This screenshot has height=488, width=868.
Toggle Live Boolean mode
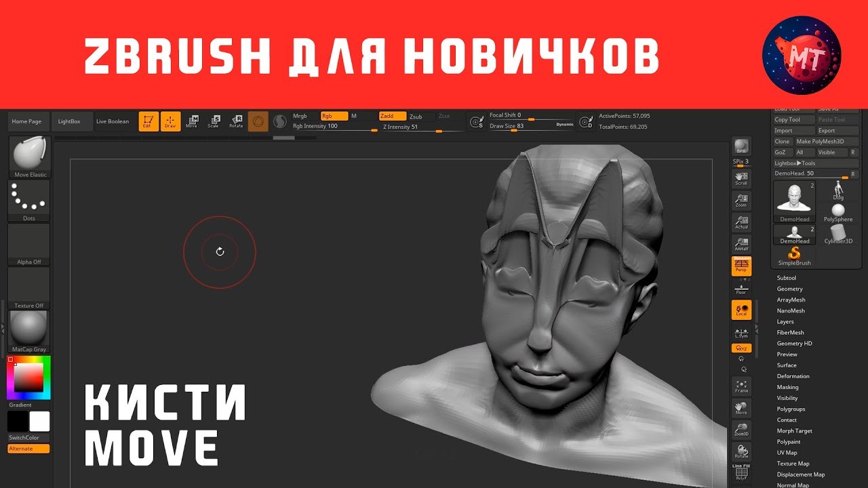click(113, 121)
